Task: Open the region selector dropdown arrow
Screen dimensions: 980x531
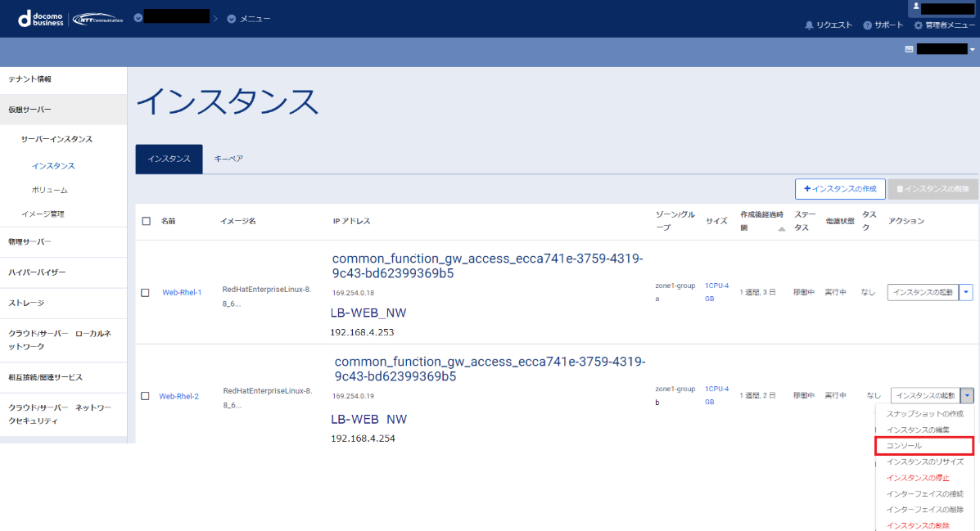Action: [973, 49]
